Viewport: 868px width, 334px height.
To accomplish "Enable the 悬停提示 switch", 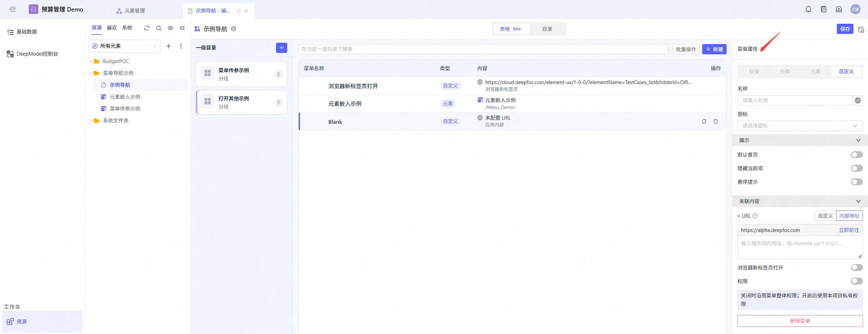I will tap(857, 182).
